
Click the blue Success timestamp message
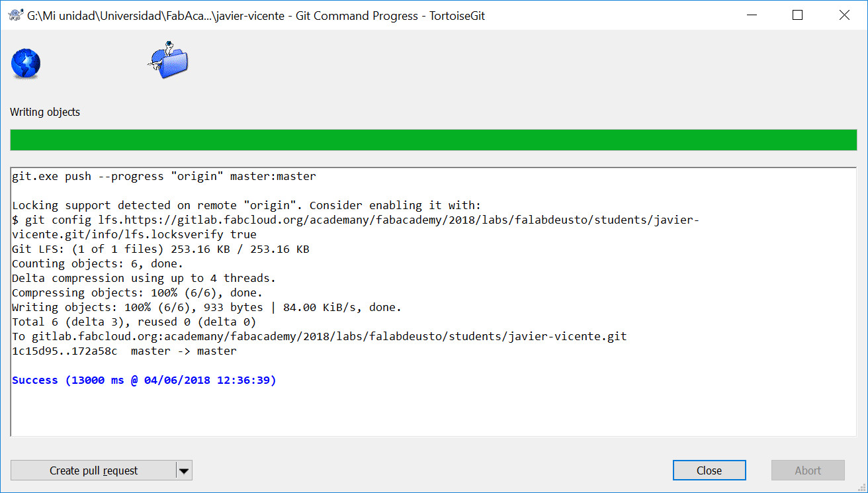point(144,380)
